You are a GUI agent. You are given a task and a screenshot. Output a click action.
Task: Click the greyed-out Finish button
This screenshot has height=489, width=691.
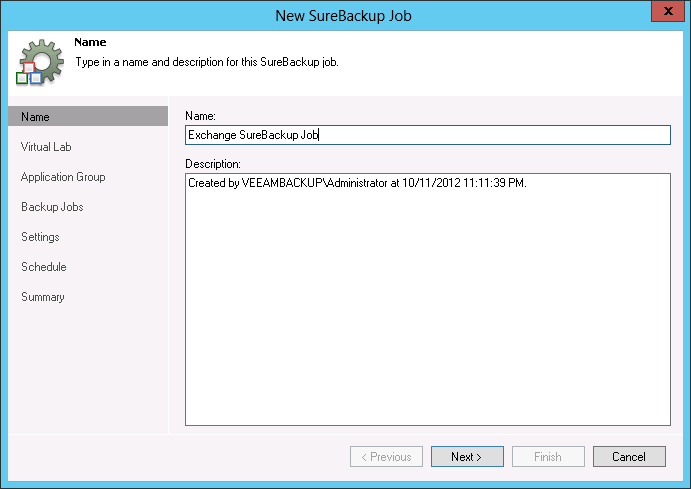tap(548, 457)
